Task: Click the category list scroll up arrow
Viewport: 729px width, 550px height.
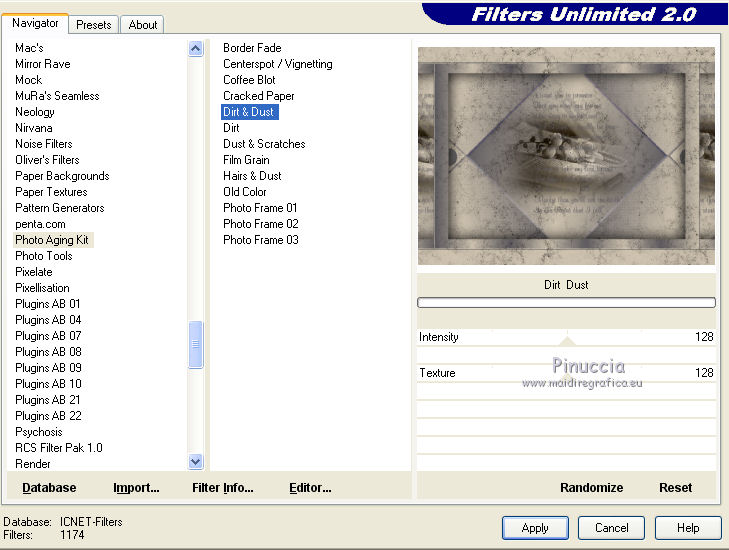Action: pos(196,48)
